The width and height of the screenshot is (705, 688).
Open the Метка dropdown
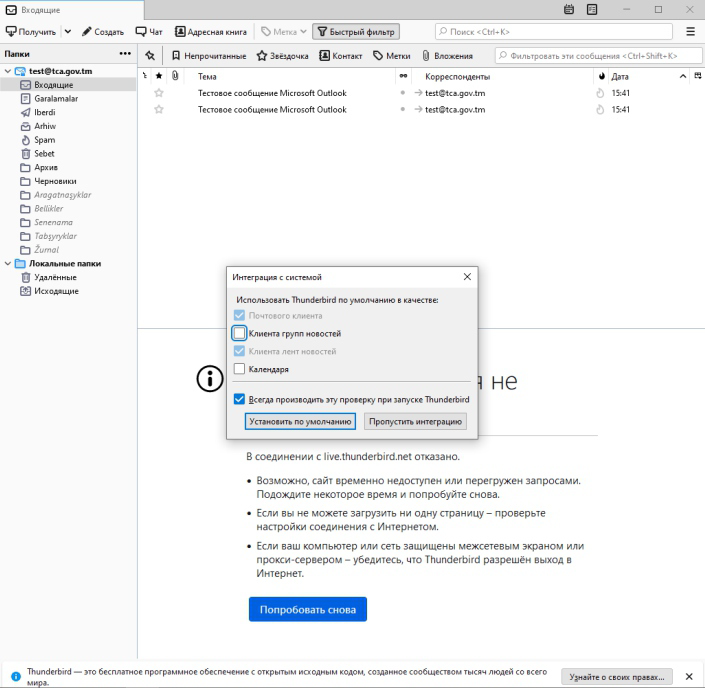click(x=284, y=31)
